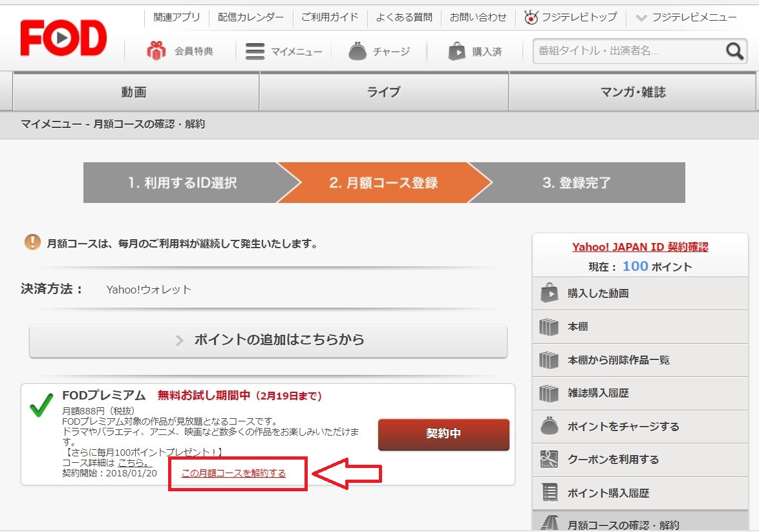Viewport: 759px width, 532px height.
Task: Open チャージ text in header
Action: pos(391,51)
